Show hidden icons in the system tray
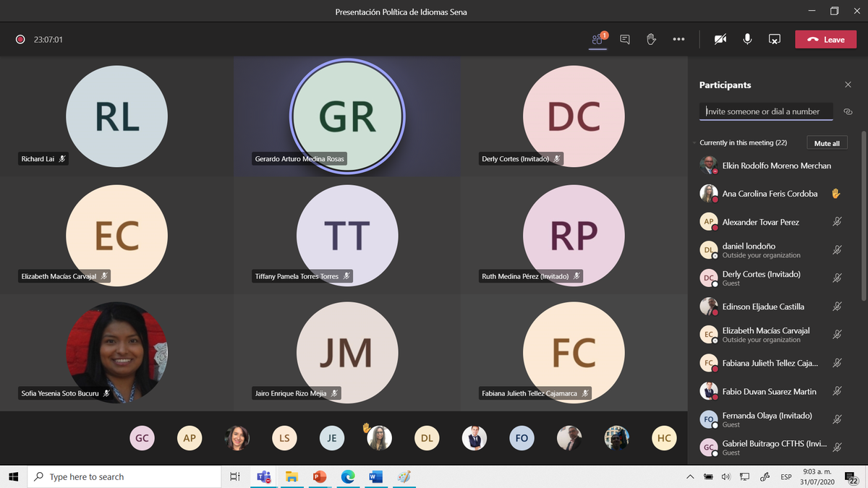 coord(690,477)
